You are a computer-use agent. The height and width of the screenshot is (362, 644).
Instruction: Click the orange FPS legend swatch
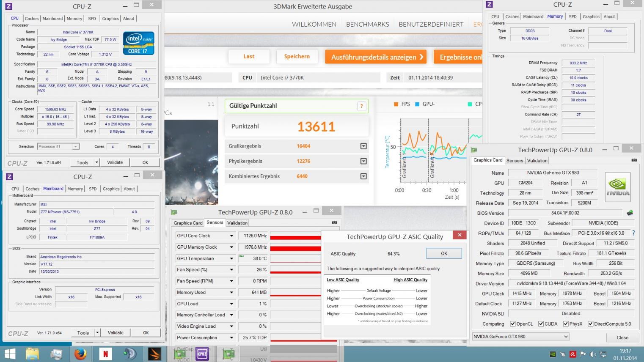tap(396, 104)
